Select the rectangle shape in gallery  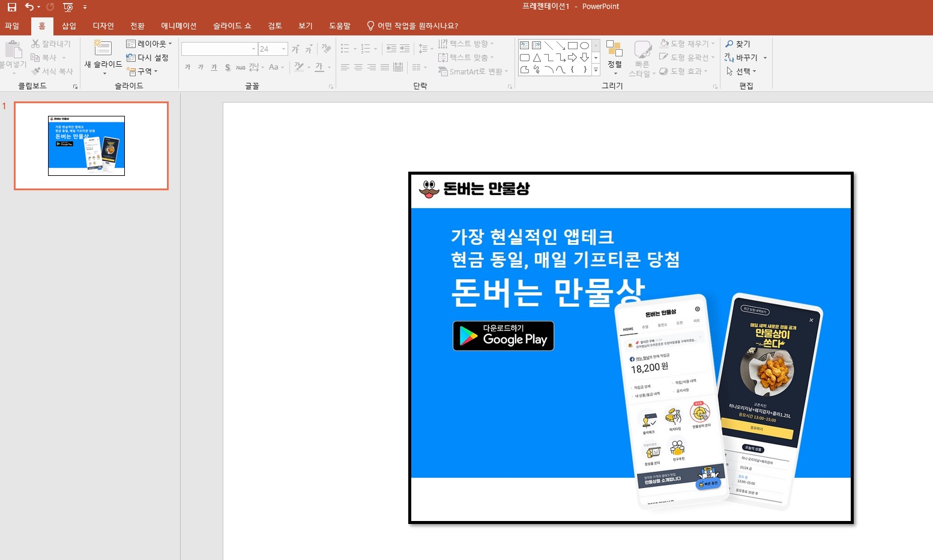pyautogui.click(x=572, y=46)
